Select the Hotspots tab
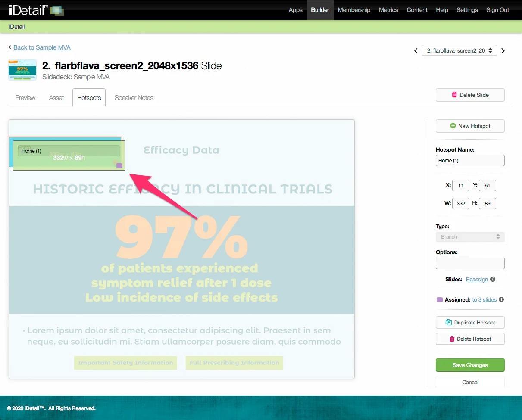The image size is (522, 420). [x=89, y=98]
